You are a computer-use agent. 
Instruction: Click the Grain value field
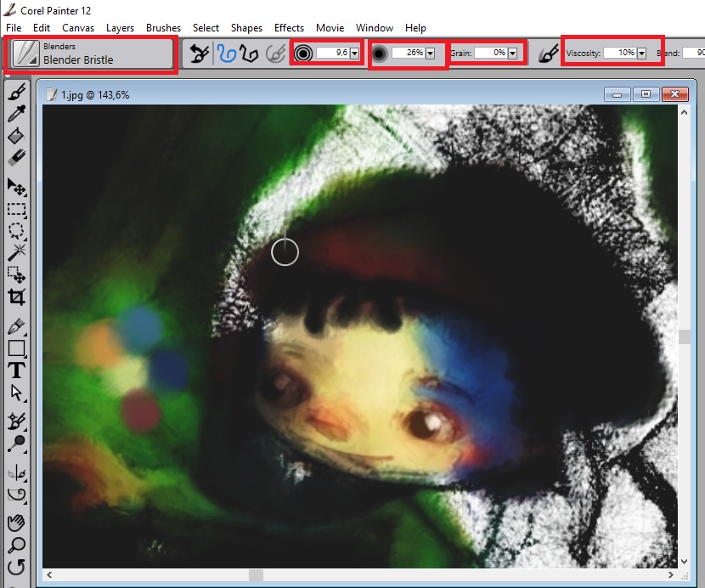(x=491, y=53)
